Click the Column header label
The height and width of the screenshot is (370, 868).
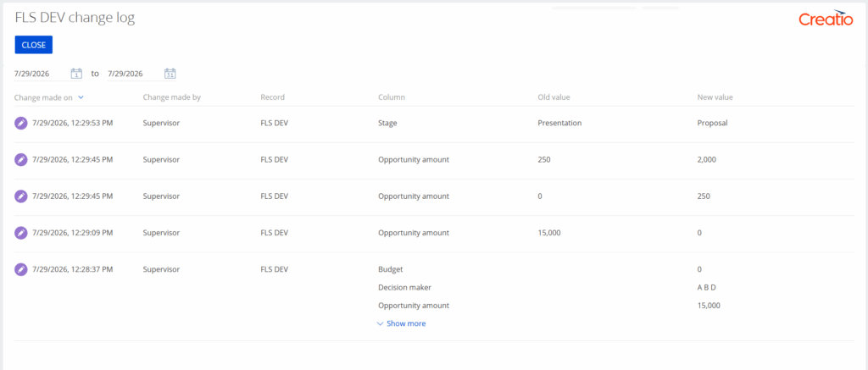point(392,97)
